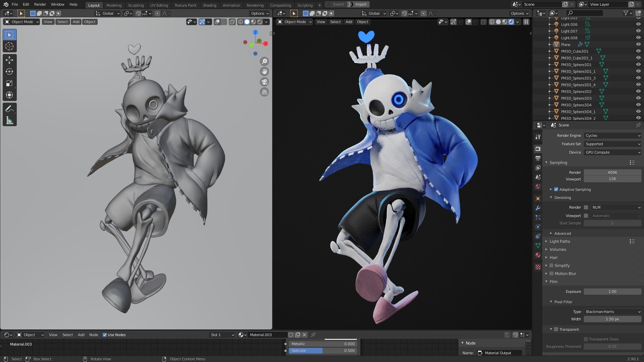Switch perspective/orthographic grid icon
Image resolution: width=644 pixels, height=362 pixels.
tap(264, 92)
